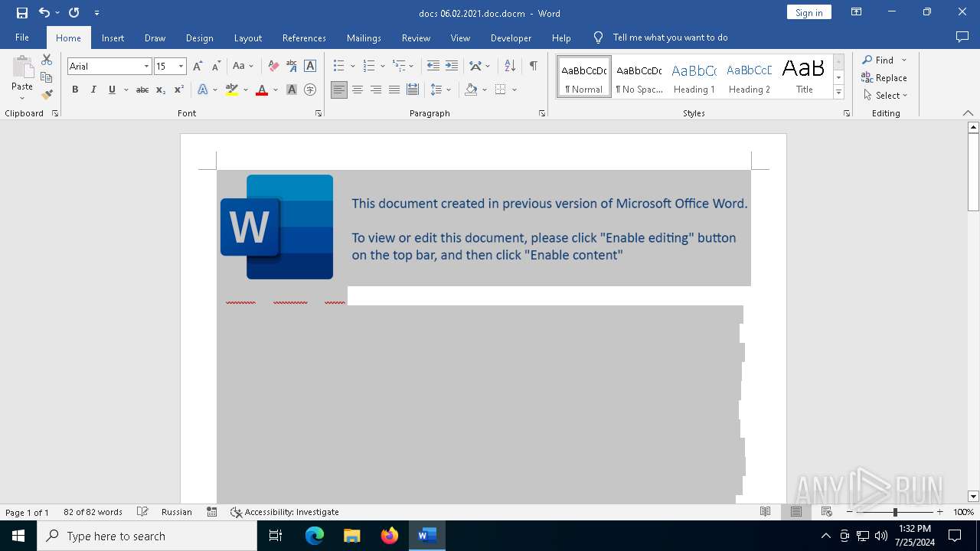Adjust the zoom slider handle
The width and height of the screenshot is (980, 551).
[x=895, y=512]
